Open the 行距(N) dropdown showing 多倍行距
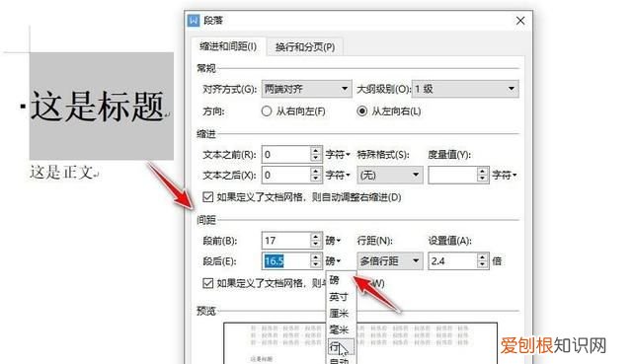The height and width of the screenshot is (364, 632). coord(390,261)
